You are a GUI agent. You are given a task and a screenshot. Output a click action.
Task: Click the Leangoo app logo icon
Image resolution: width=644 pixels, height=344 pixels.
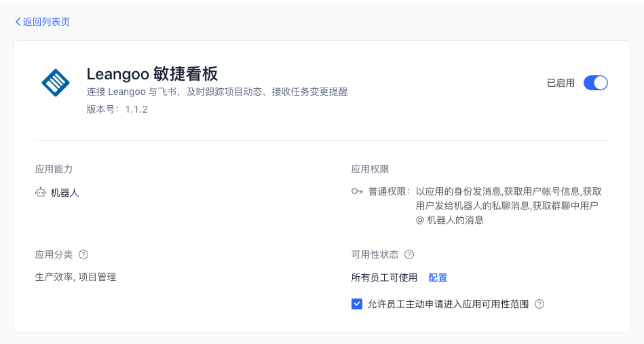(56, 83)
